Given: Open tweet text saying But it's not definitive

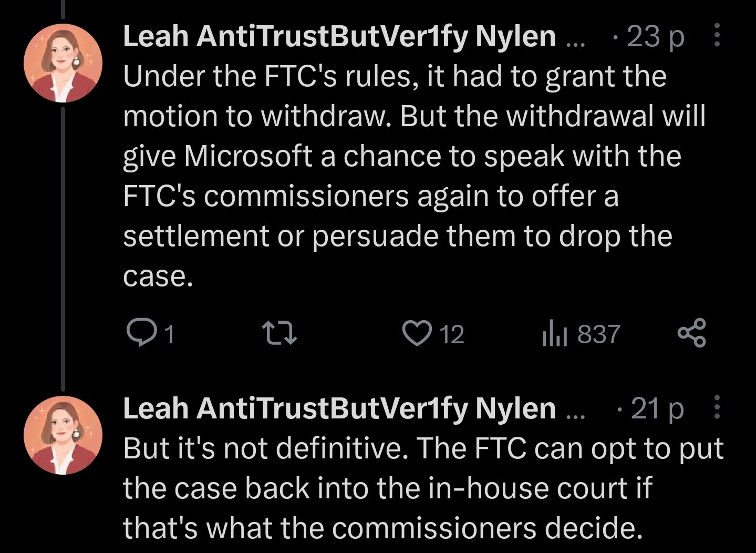Looking at the screenshot, I should (x=423, y=488).
